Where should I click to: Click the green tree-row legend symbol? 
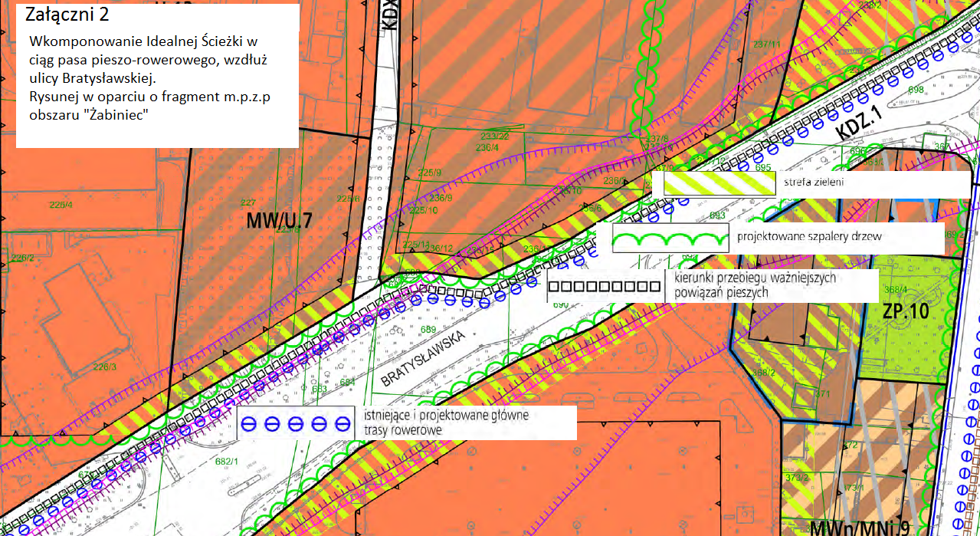tap(670, 239)
